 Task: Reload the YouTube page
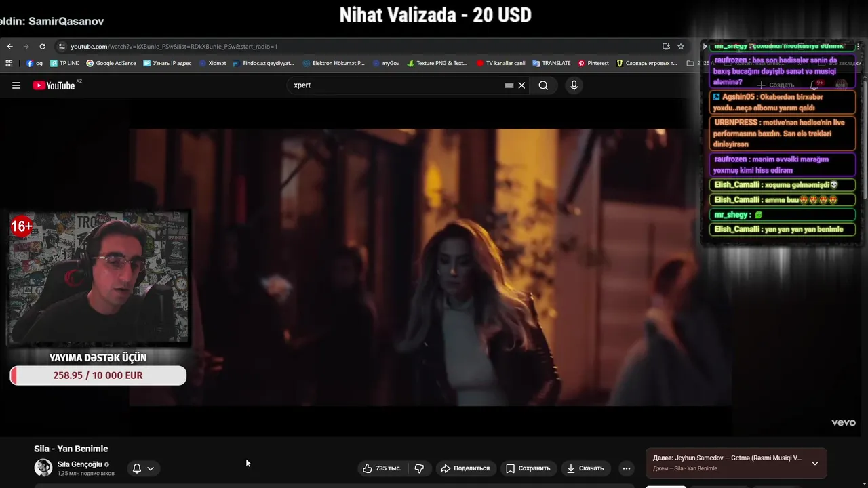[42, 46]
